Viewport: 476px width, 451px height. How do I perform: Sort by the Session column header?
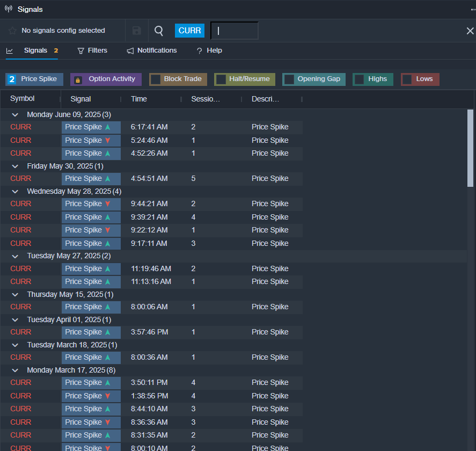206,99
